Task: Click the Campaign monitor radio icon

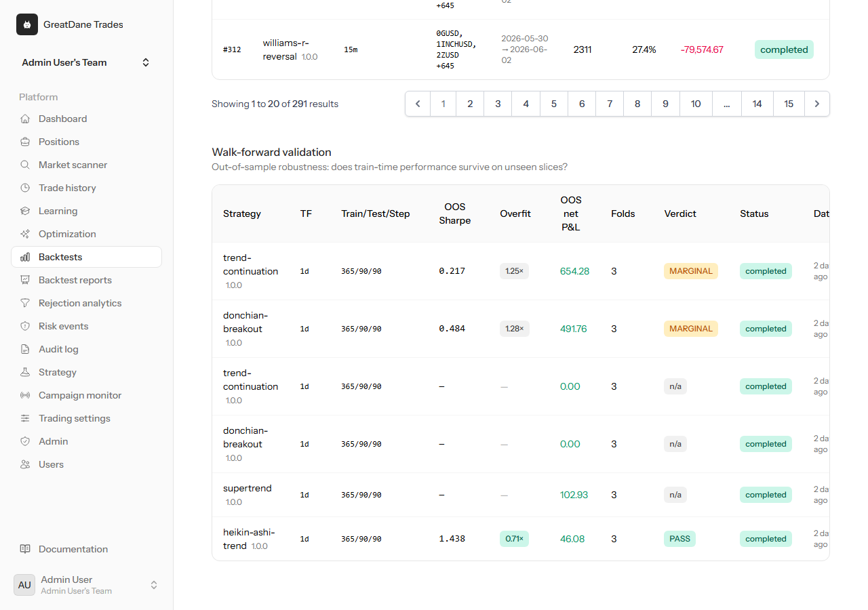Action: click(25, 395)
